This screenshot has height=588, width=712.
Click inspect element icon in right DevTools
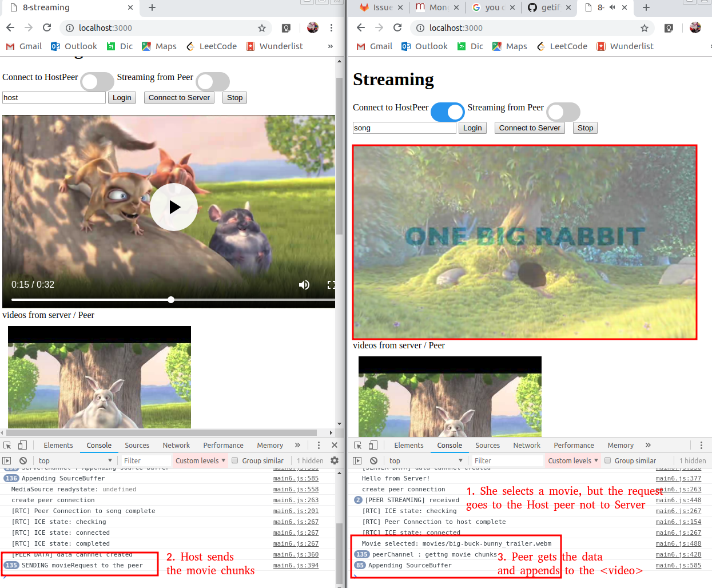pyautogui.click(x=358, y=445)
